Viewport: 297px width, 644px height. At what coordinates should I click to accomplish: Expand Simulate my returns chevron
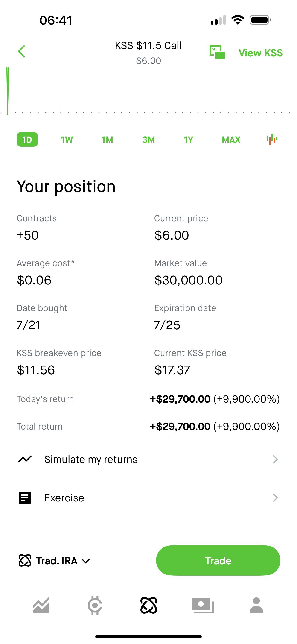pyautogui.click(x=275, y=459)
